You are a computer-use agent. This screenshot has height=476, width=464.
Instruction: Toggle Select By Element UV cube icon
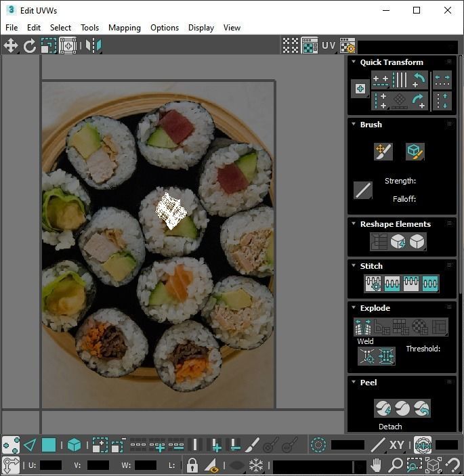tap(74, 446)
